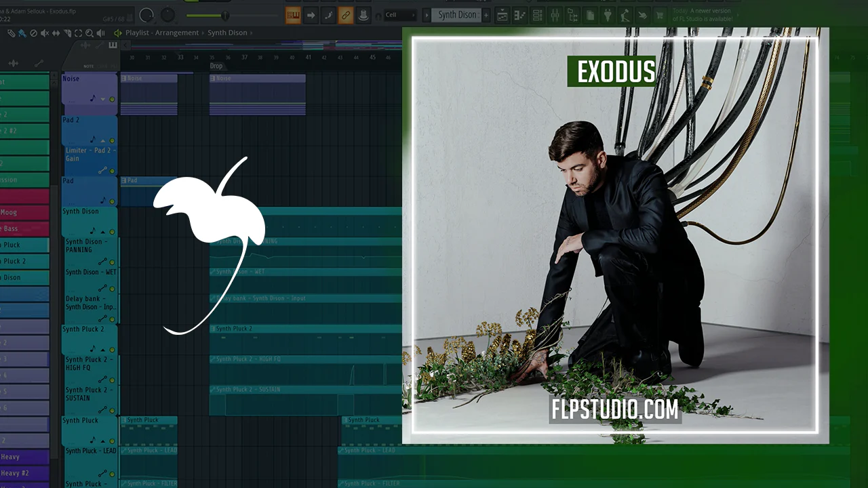This screenshot has height=488, width=868.
Task: Collapse the Synth Dison track group arrow
Action: pyautogui.click(x=103, y=232)
